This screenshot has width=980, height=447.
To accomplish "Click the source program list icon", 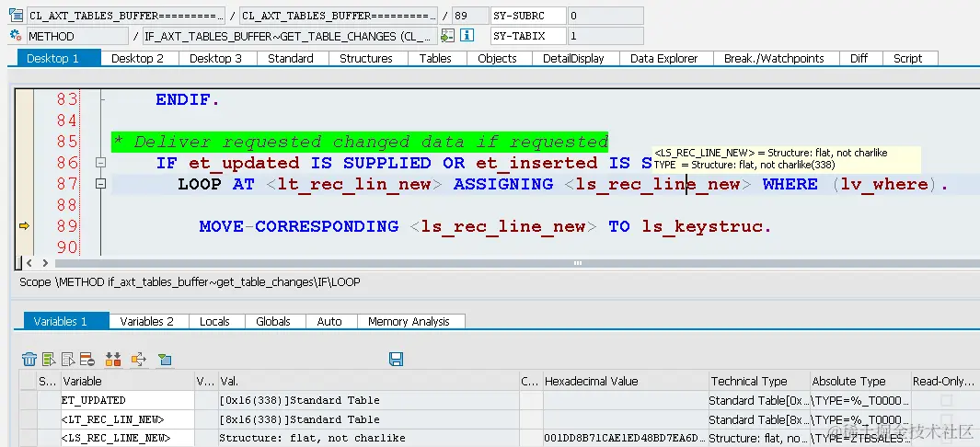I will [16, 16].
